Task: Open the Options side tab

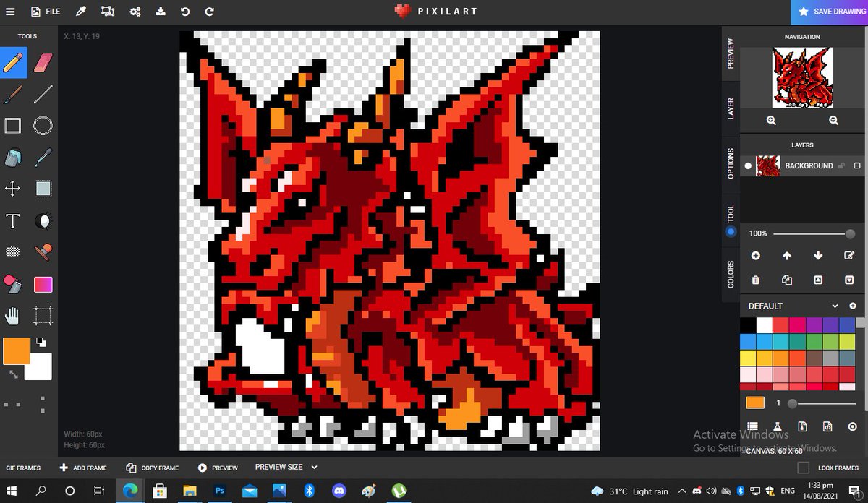Action: pos(731,163)
